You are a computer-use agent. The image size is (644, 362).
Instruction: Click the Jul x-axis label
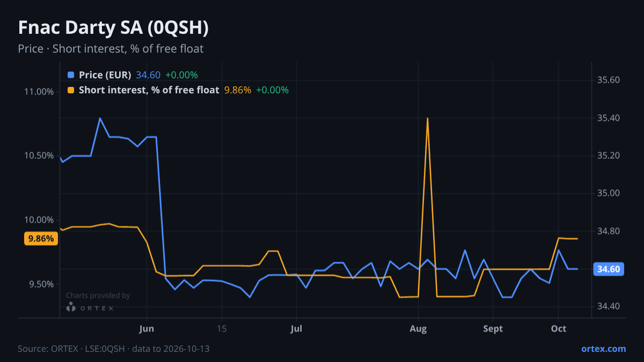click(x=295, y=329)
